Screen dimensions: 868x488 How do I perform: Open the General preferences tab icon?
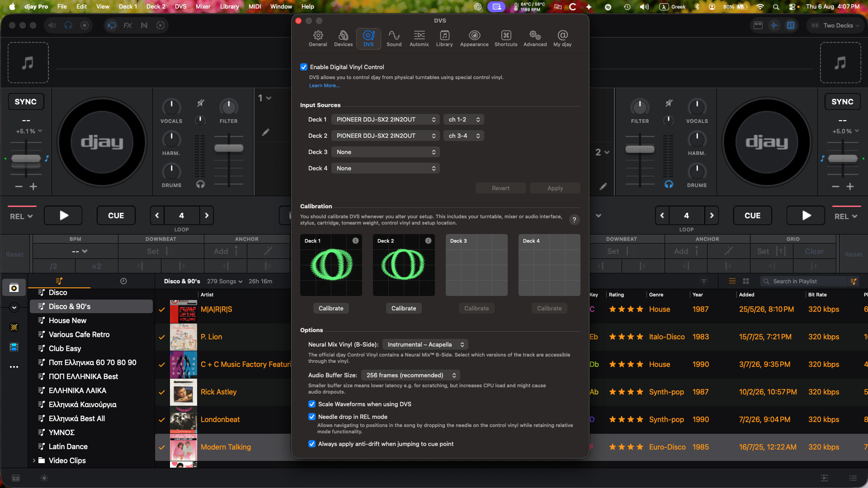click(x=318, y=38)
